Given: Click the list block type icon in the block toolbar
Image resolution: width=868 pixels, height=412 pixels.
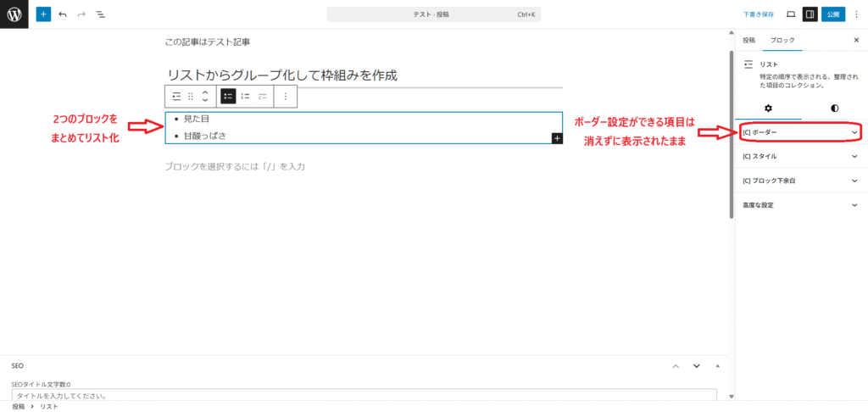Looking at the screenshot, I should (176, 97).
